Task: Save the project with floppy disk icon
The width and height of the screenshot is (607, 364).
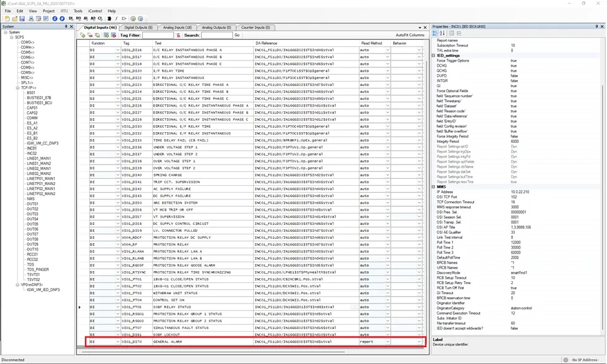Action: (x=22, y=19)
